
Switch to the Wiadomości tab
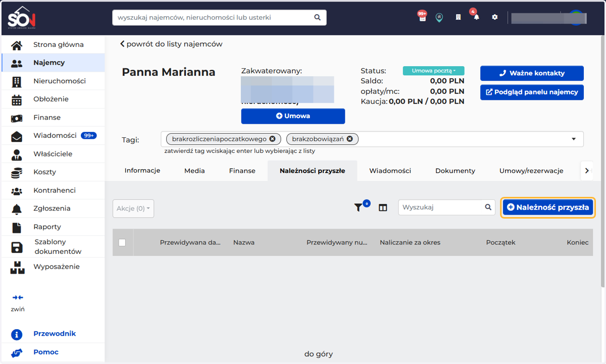click(390, 171)
